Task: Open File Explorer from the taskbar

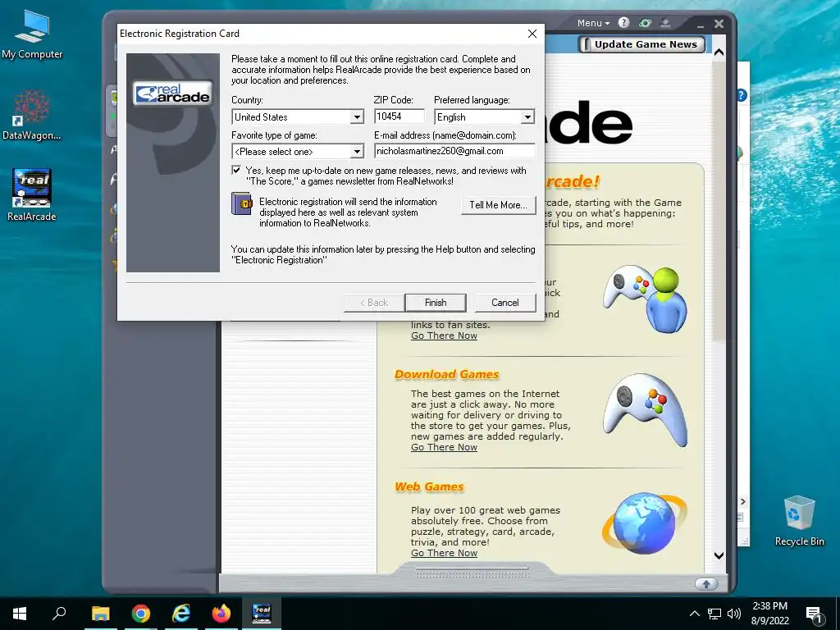Action: (x=100, y=614)
